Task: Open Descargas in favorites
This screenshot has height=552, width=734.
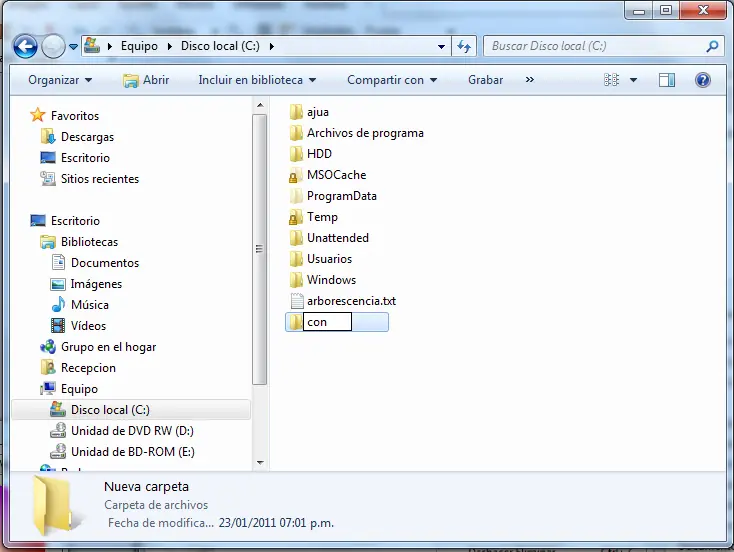Action: 87,137
